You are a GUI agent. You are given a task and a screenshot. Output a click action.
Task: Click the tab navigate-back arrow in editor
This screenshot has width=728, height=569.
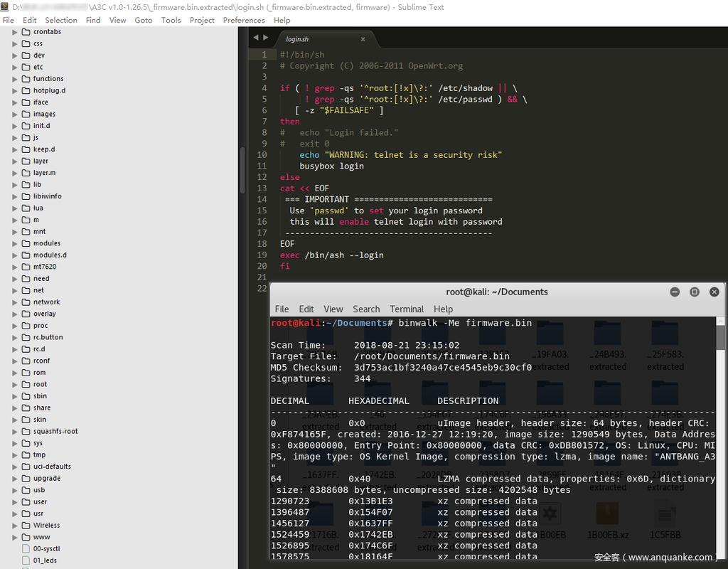pyautogui.click(x=257, y=38)
